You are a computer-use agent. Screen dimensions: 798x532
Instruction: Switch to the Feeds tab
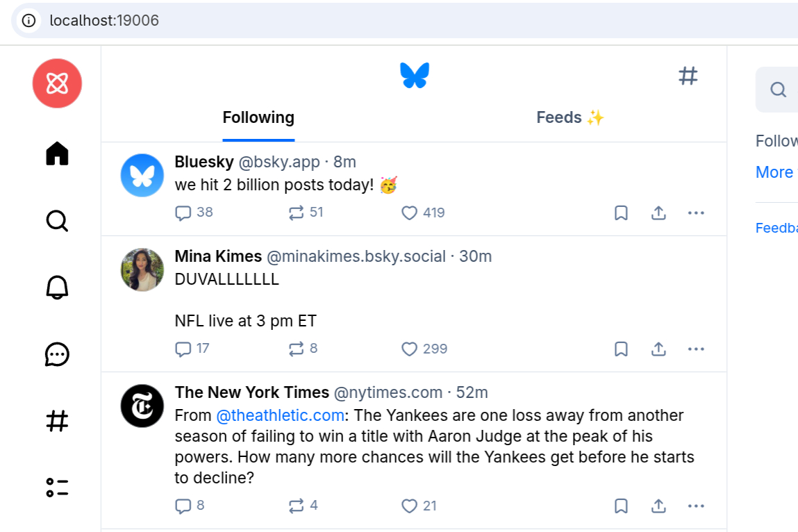coord(570,118)
